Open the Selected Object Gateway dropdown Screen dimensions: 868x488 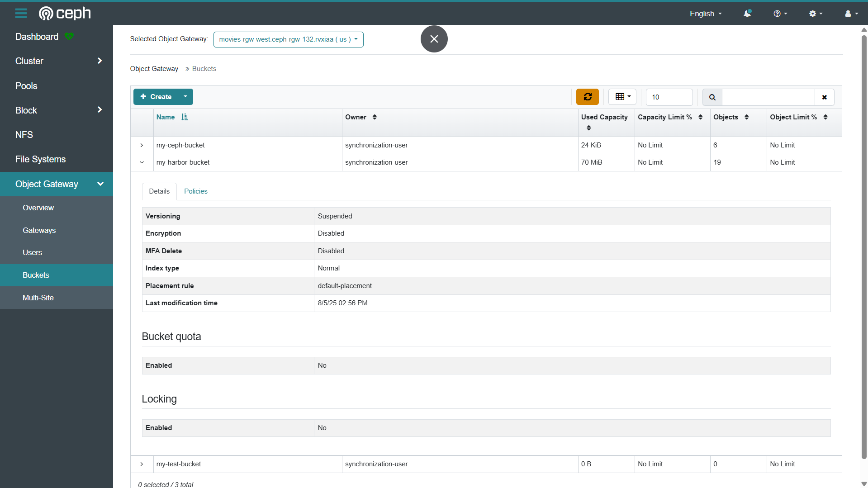click(x=289, y=39)
